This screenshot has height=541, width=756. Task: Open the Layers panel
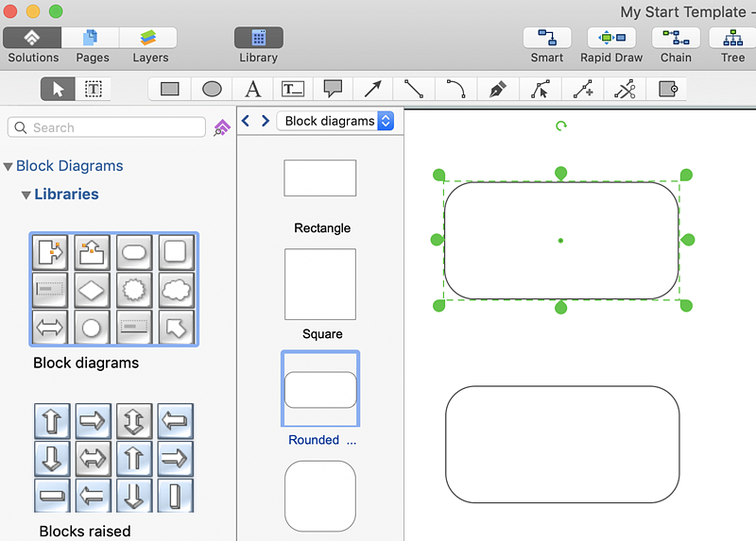(148, 38)
